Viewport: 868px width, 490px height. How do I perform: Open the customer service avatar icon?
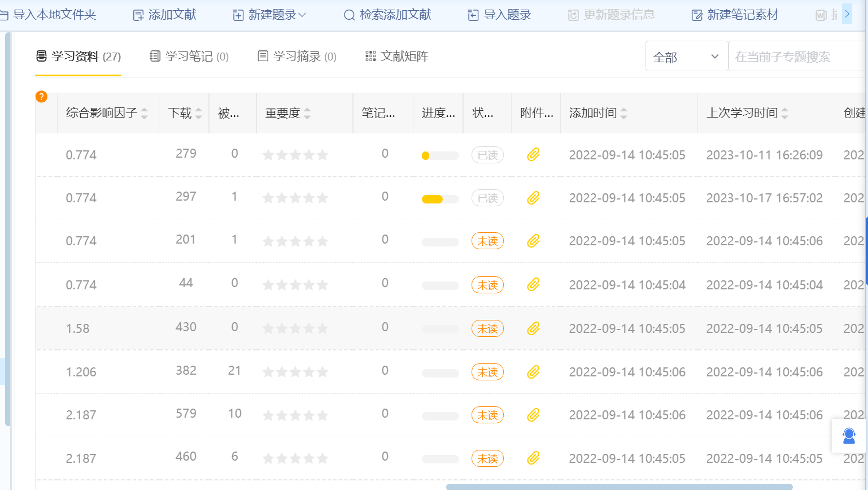(849, 436)
